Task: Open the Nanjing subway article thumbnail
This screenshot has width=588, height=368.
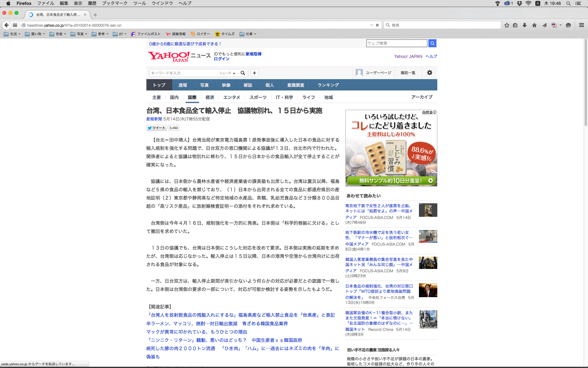Action: [x=428, y=210]
